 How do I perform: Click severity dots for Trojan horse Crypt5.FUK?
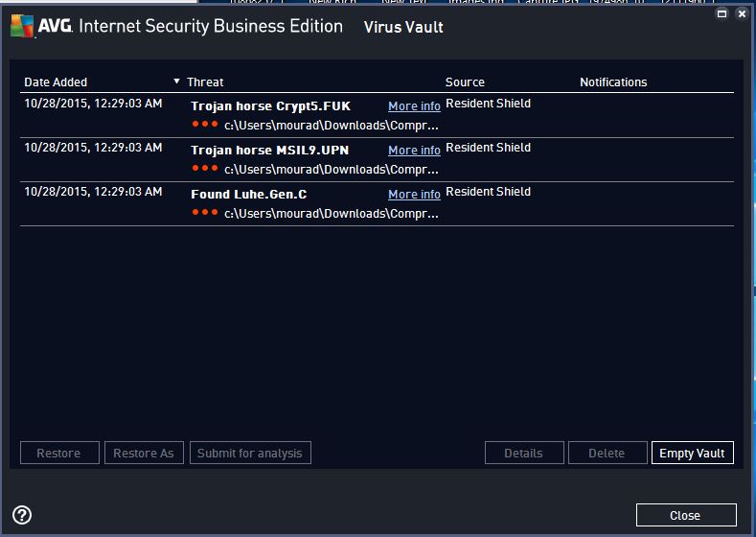pyautogui.click(x=205, y=124)
